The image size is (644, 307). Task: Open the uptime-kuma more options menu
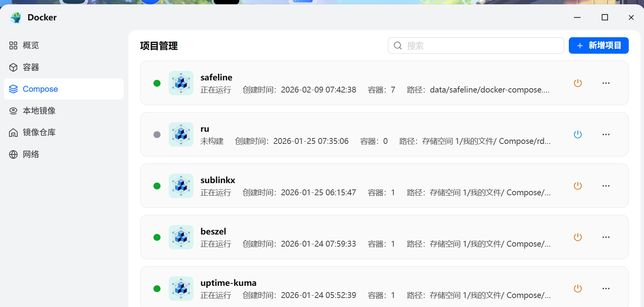point(606,289)
